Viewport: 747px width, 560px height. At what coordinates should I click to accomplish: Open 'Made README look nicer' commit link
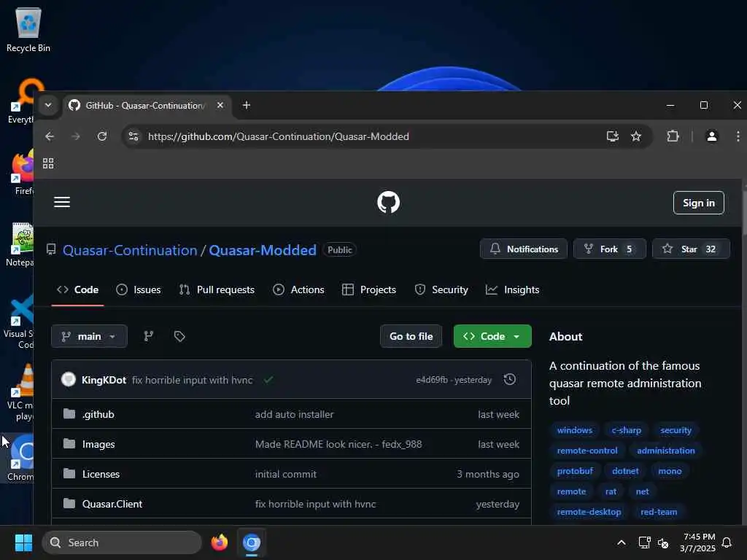pos(338,444)
